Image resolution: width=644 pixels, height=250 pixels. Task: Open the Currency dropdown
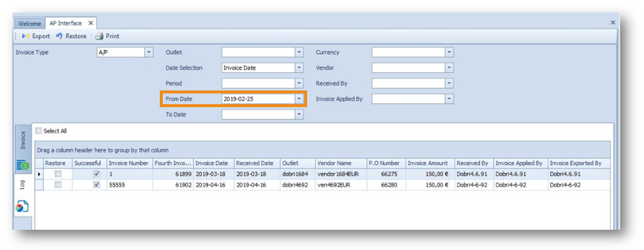click(449, 52)
